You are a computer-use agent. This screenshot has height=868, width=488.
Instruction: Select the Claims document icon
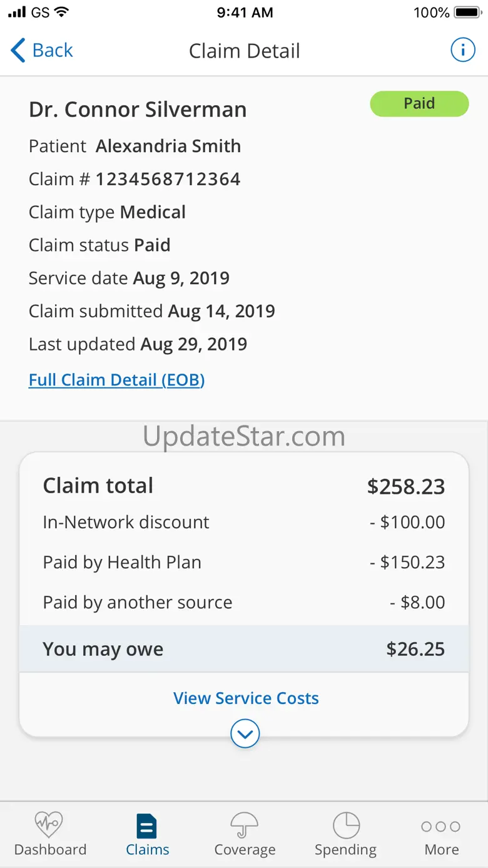(x=147, y=826)
